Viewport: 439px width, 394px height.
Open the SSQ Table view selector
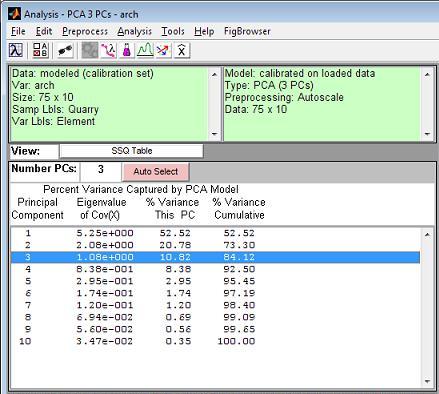tap(131, 151)
